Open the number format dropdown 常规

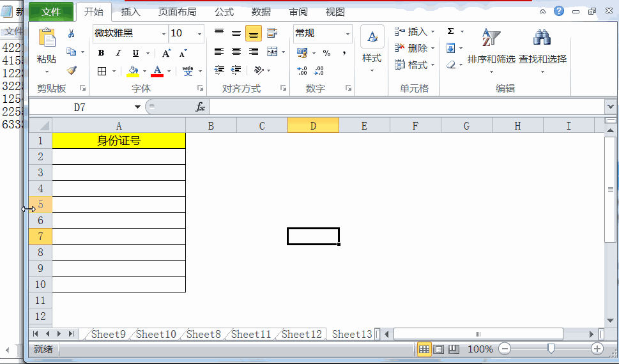348,34
